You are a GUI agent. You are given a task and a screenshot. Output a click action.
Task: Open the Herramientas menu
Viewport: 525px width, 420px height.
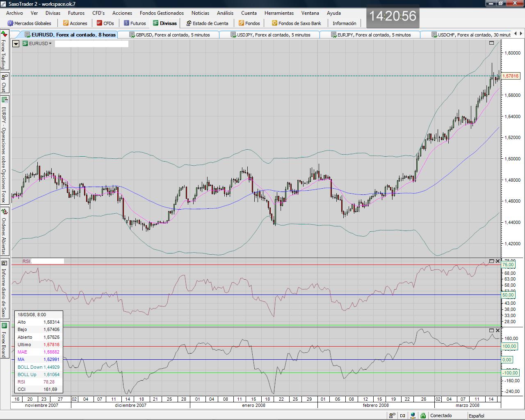point(279,13)
